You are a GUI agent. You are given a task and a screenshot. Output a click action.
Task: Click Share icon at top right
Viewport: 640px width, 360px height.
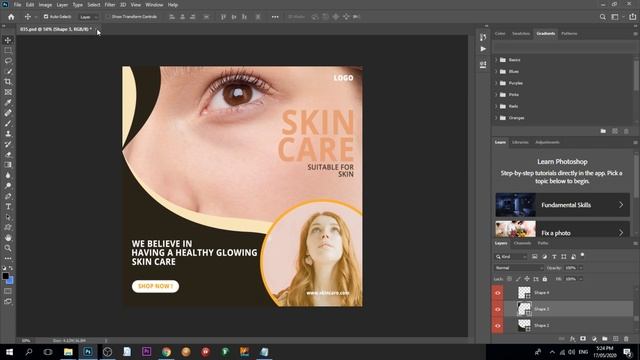632,17
